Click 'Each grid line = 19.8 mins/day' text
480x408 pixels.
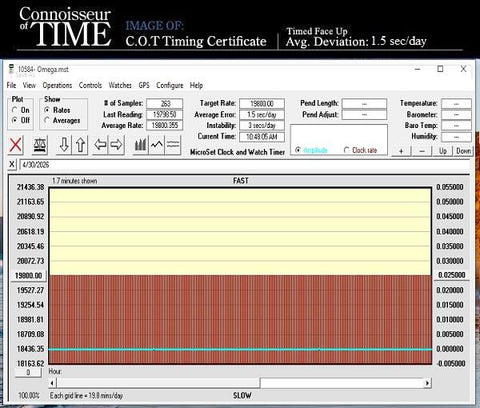click(x=86, y=396)
